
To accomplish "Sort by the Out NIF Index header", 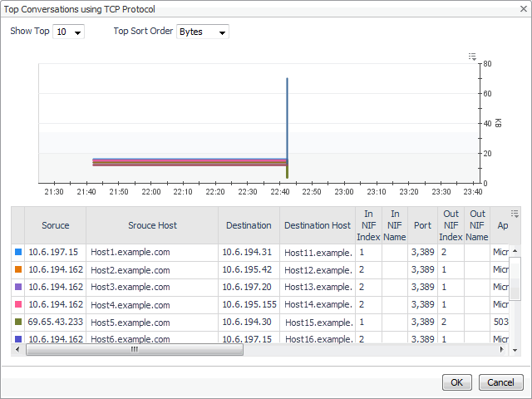I will point(451,225).
